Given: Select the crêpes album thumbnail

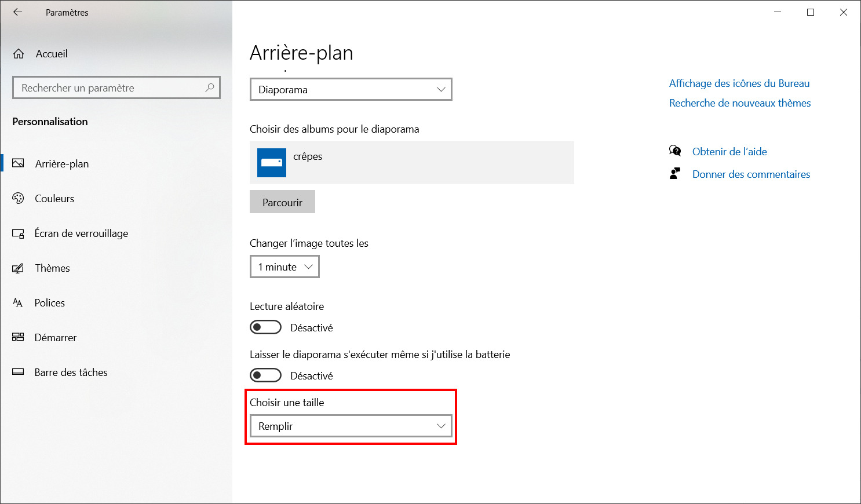Looking at the screenshot, I should click(x=272, y=163).
